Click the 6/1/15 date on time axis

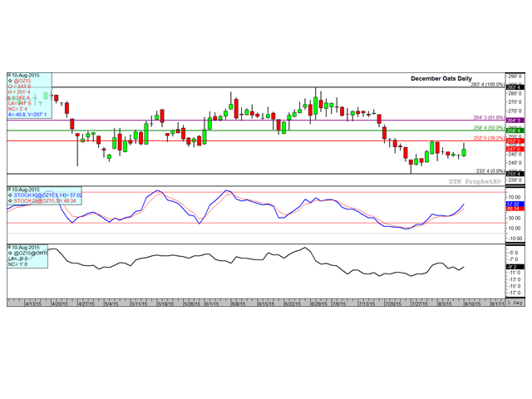[212, 303]
